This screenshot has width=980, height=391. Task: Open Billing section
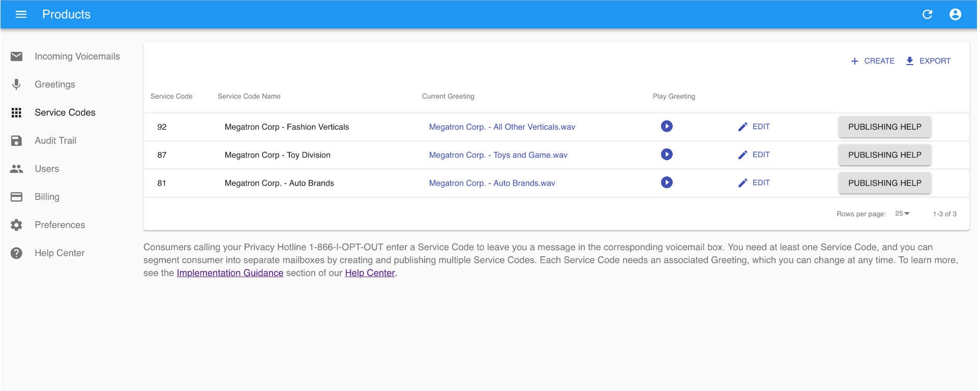[47, 197]
